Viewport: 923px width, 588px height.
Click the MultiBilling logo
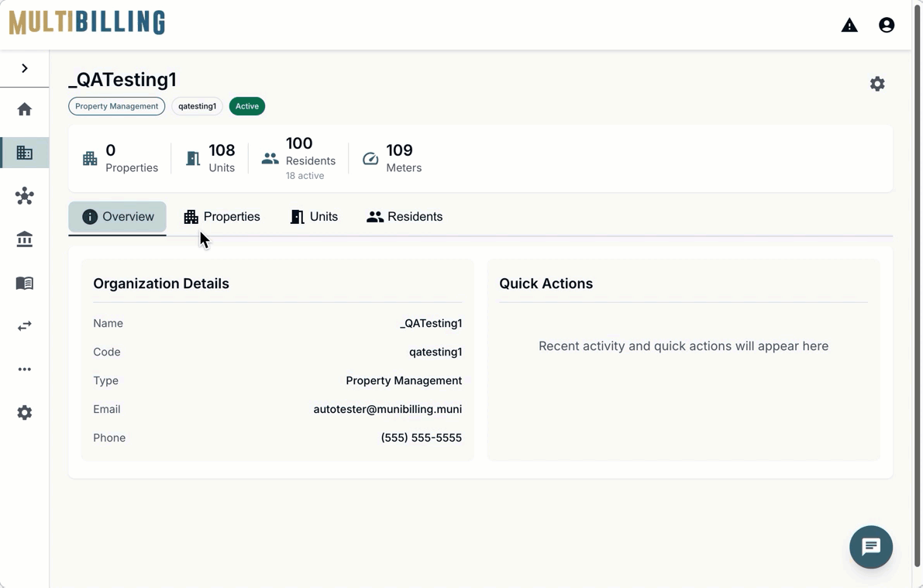(x=87, y=23)
